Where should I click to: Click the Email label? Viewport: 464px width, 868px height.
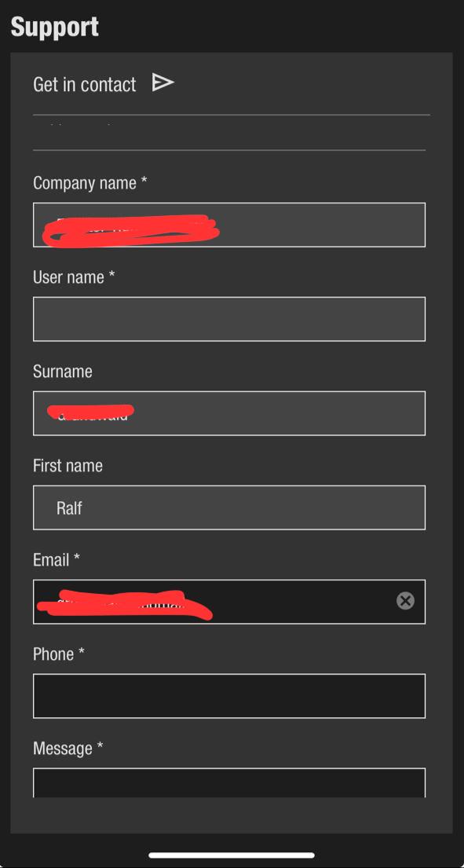[57, 559]
